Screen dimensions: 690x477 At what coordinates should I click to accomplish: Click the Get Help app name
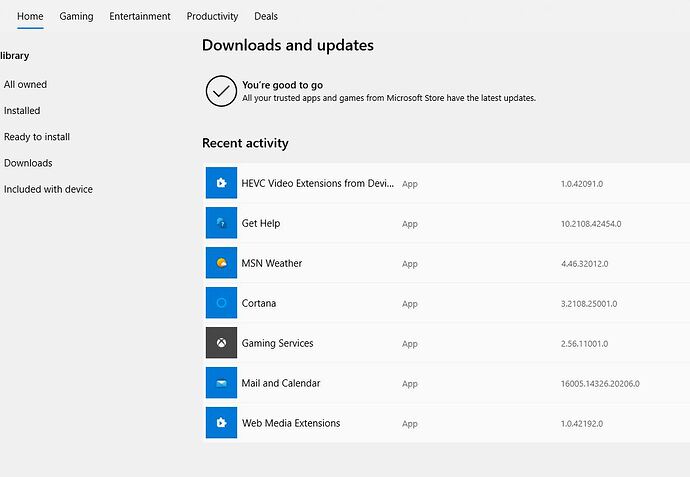tap(261, 223)
